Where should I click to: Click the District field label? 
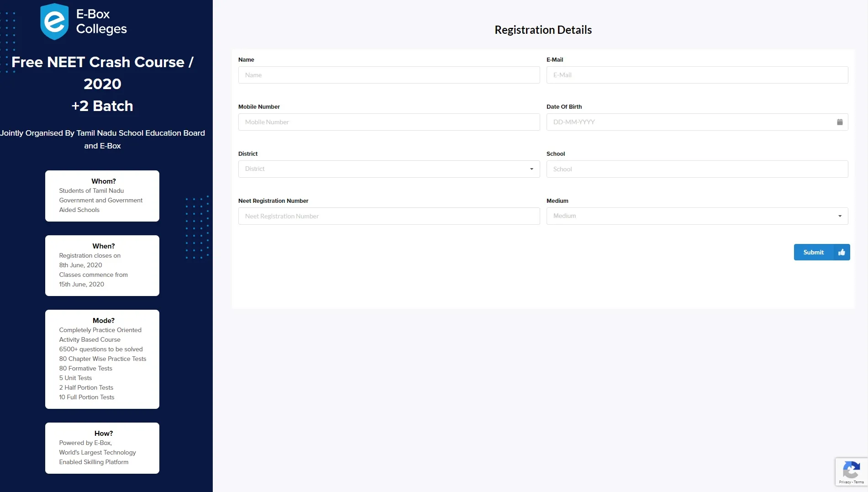(248, 153)
